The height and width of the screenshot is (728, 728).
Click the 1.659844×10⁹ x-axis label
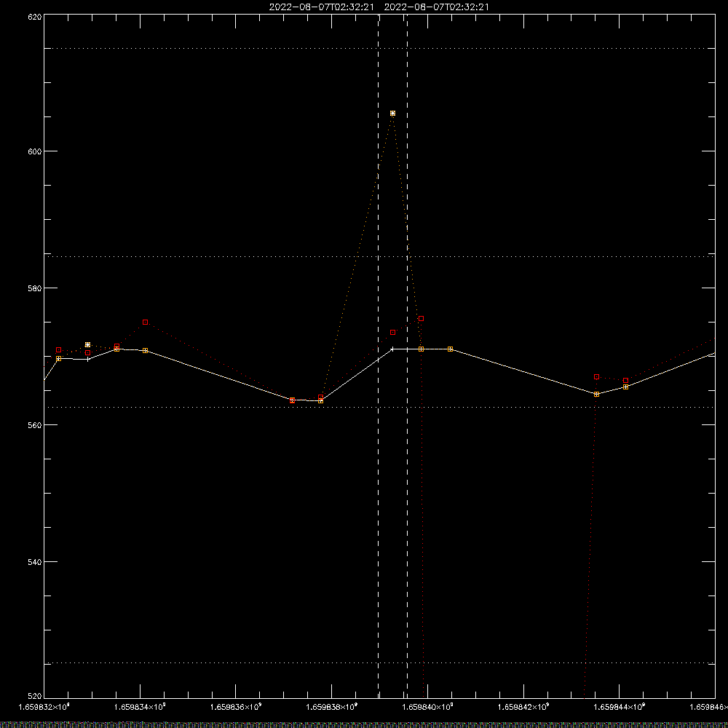point(620,707)
